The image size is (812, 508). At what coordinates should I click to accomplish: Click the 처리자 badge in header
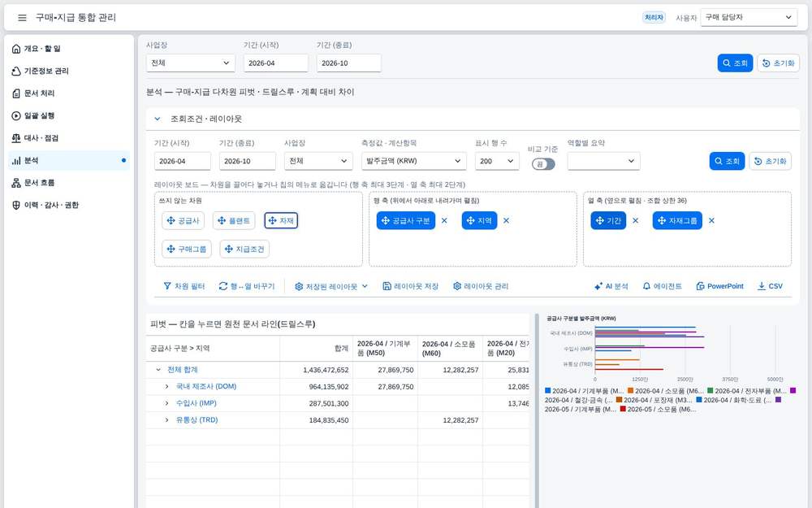point(654,18)
